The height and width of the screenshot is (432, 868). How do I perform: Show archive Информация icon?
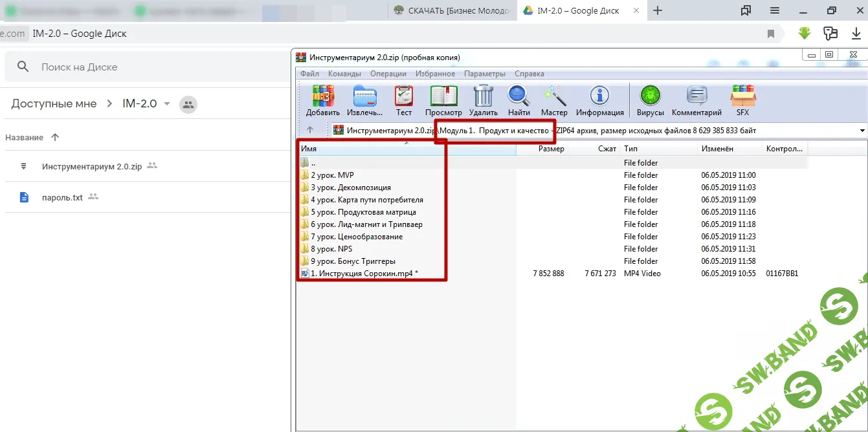(599, 100)
